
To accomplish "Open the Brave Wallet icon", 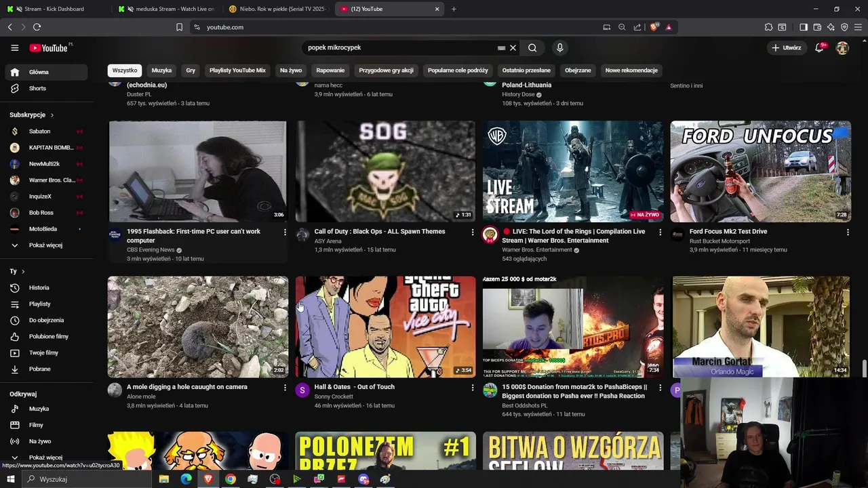I will click(x=817, y=27).
